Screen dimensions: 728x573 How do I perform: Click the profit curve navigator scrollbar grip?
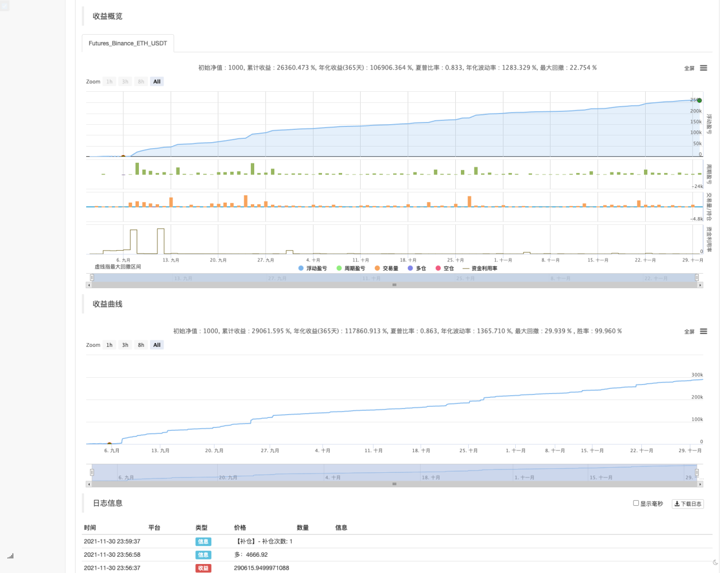(x=394, y=483)
